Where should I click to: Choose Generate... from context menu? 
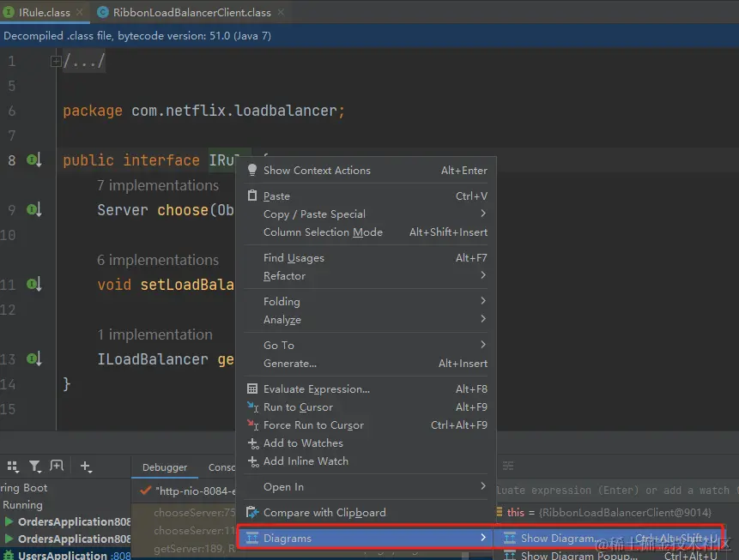(366, 364)
